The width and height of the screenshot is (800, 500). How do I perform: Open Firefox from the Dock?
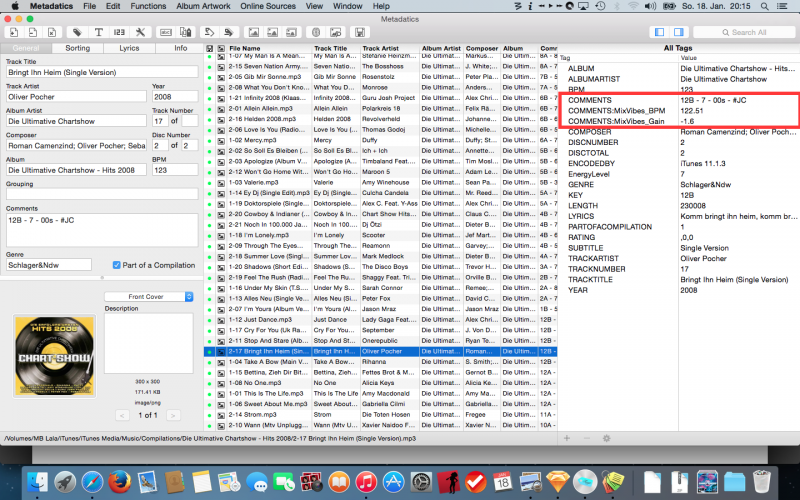(119, 481)
